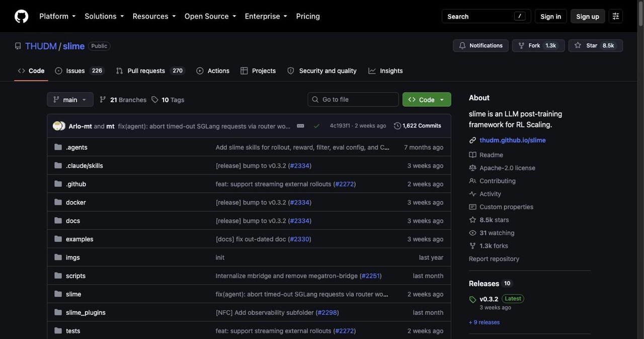The image size is (644, 339).
Task: Click the note icon beside Custom properties
Action: coord(472,207)
